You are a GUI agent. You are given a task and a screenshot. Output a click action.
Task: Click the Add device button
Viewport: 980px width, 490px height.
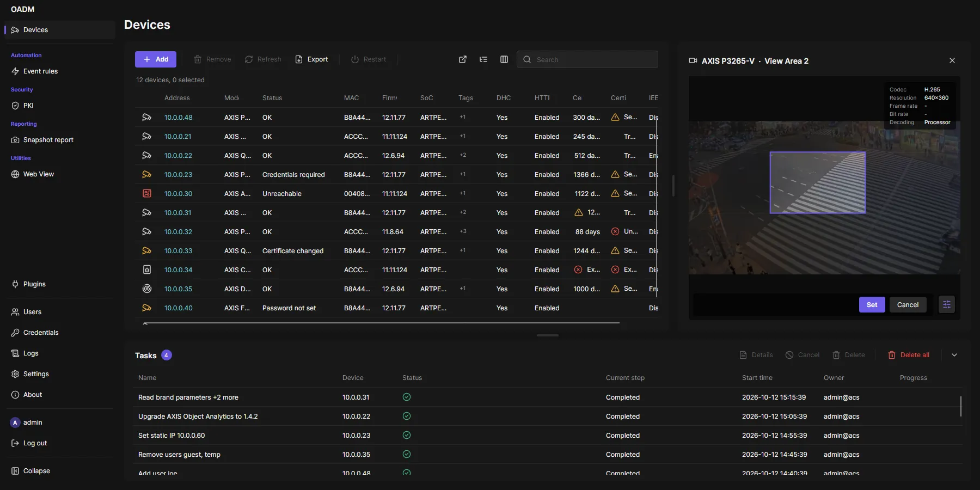point(156,59)
